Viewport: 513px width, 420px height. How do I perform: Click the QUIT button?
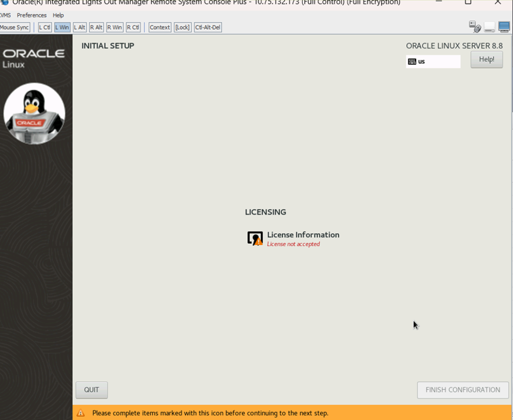[x=92, y=390]
